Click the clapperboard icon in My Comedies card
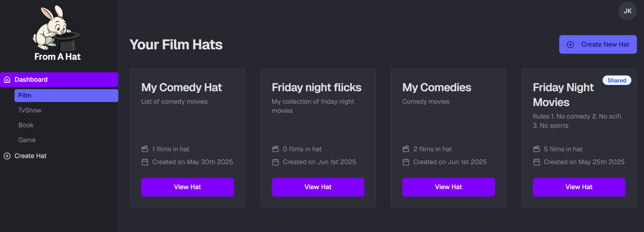The width and height of the screenshot is (644, 232). pyautogui.click(x=406, y=149)
